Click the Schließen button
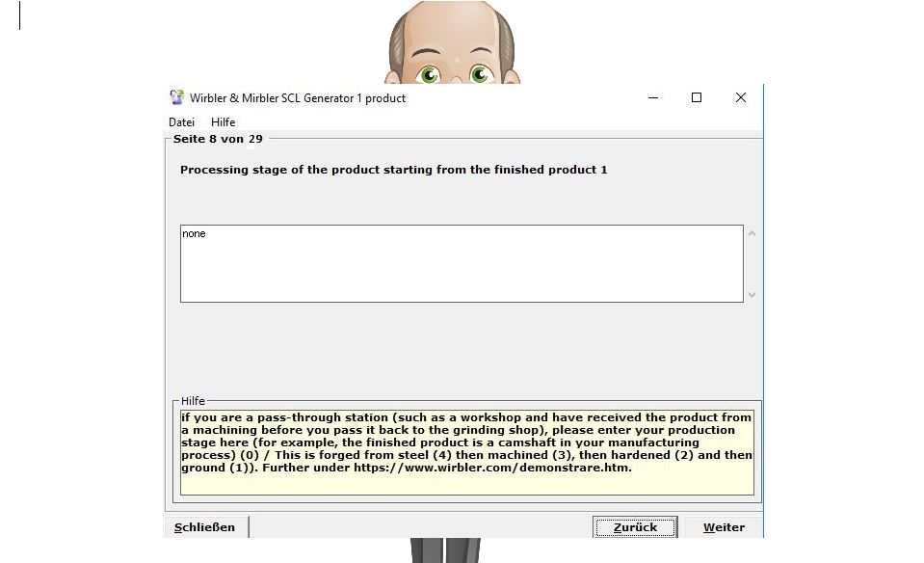Screen dimensions: 924x563 pyautogui.click(x=205, y=527)
